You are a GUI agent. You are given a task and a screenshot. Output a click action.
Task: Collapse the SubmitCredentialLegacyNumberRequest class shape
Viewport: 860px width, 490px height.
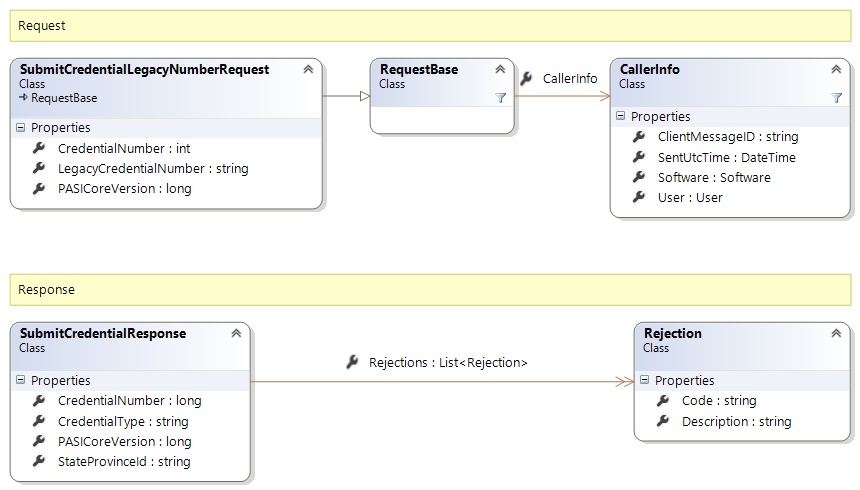pyautogui.click(x=308, y=70)
